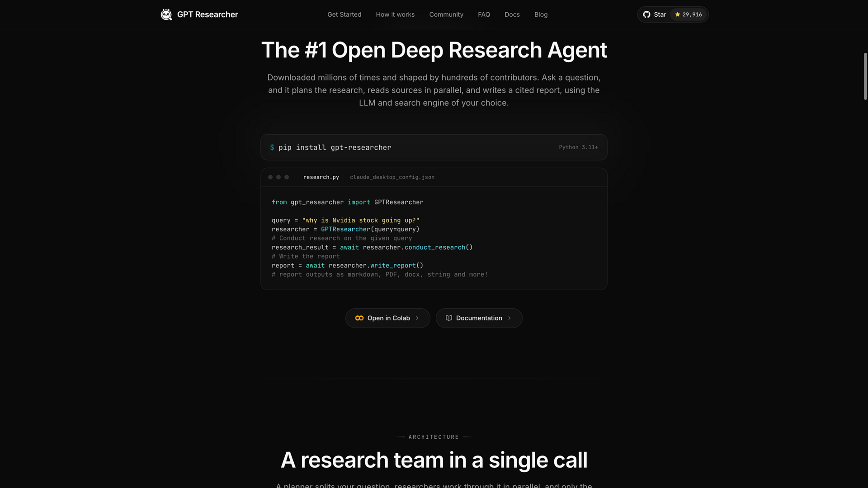
Task: Click the GPT Researcher owl logo icon
Action: 166,14
